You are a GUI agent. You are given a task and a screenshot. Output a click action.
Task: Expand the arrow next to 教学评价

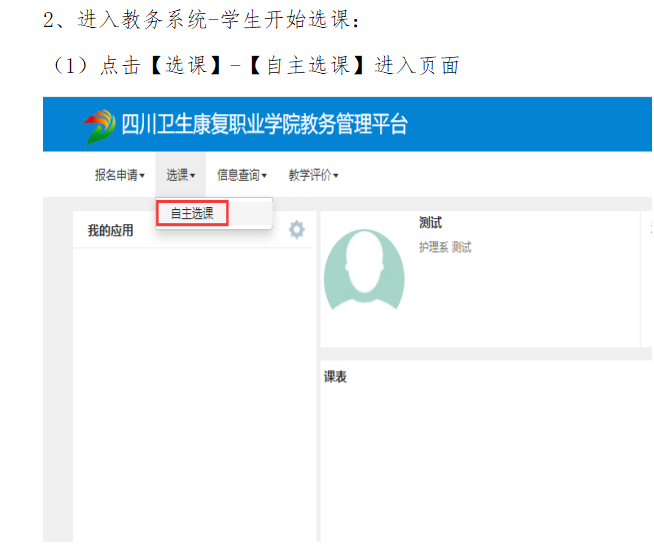tap(336, 176)
